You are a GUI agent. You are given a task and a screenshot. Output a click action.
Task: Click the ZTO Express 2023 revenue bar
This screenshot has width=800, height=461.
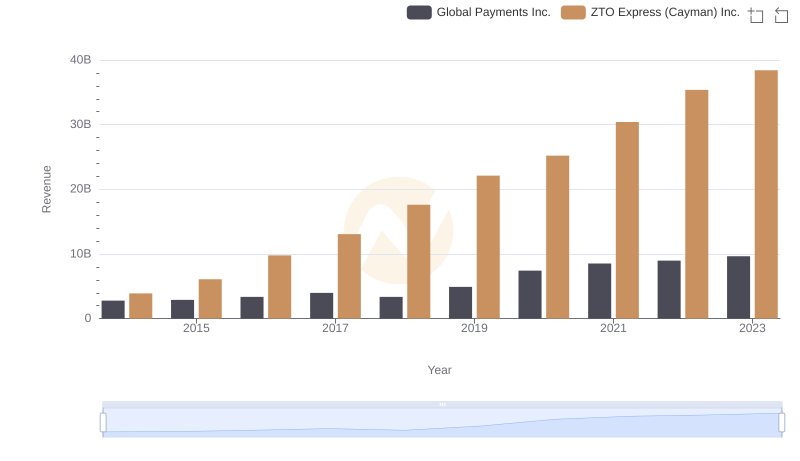pyautogui.click(x=766, y=194)
